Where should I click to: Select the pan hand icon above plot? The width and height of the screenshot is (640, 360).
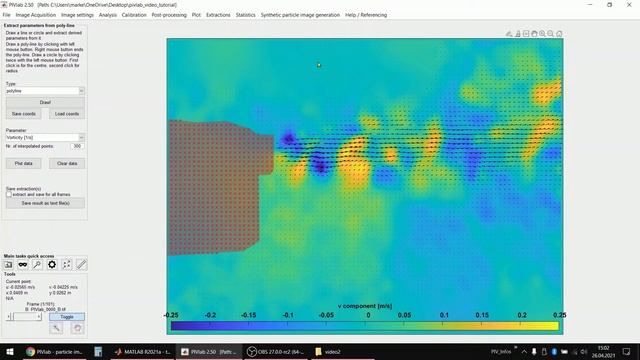tap(534, 34)
